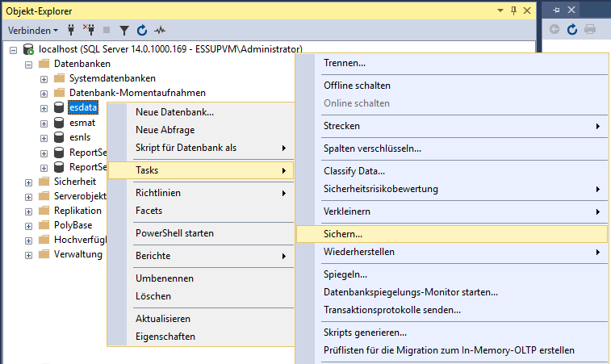Open the activity monitor pulse icon
The height and width of the screenshot is (364, 611).
[x=160, y=30]
